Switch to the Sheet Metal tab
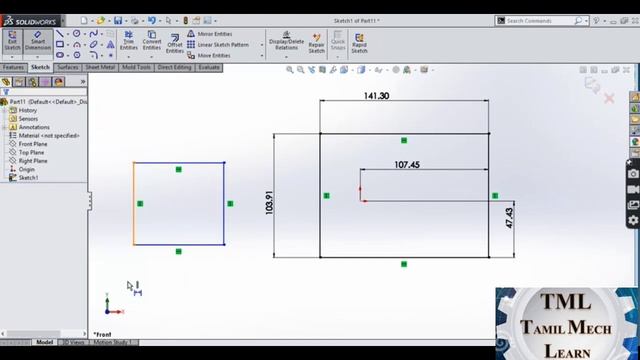 [100, 67]
